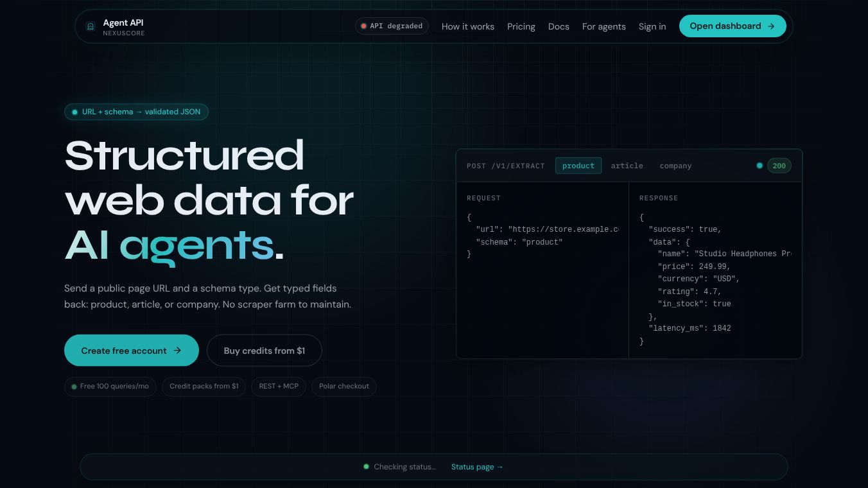Viewport: 868px width, 488px height.
Task: Click the Credit packs from $1 chip
Action: pyautogui.click(x=204, y=387)
